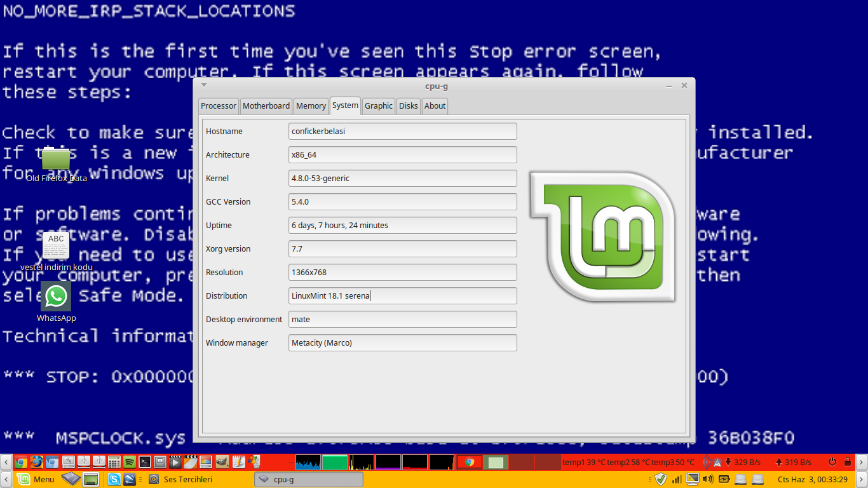Select the second workspace in the switcher
The image size is (868, 488).
coord(496,462)
